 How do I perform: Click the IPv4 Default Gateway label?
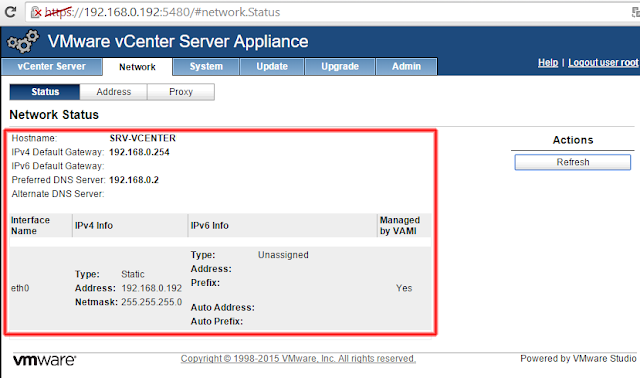[58, 152]
